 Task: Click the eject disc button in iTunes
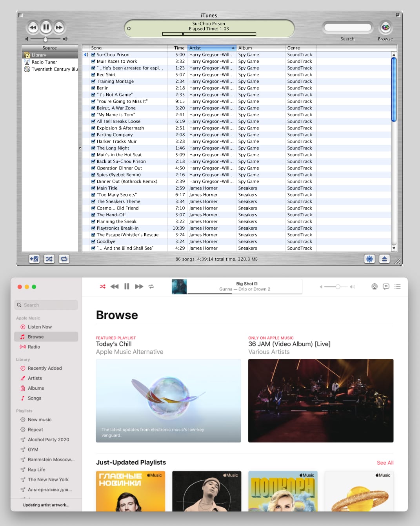(x=384, y=259)
